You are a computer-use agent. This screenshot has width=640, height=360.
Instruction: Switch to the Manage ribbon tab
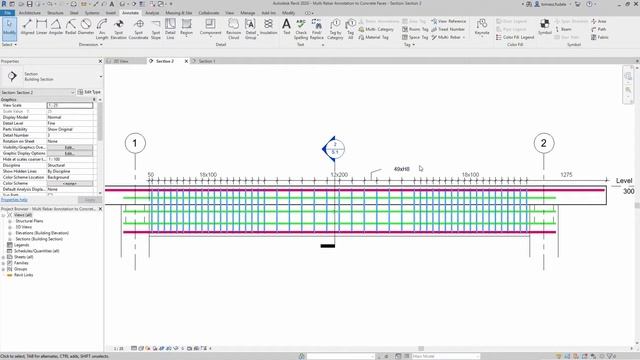tap(247, 13)
